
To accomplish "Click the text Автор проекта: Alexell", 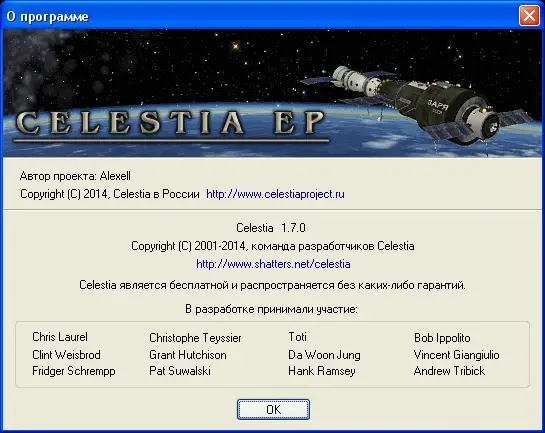I will tap(75, 176).
